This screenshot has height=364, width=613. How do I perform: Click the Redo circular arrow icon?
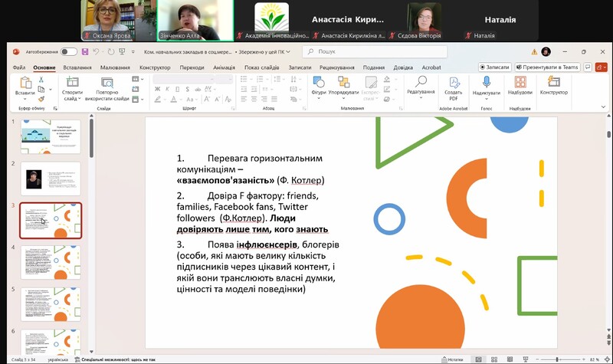coord(111,51)
